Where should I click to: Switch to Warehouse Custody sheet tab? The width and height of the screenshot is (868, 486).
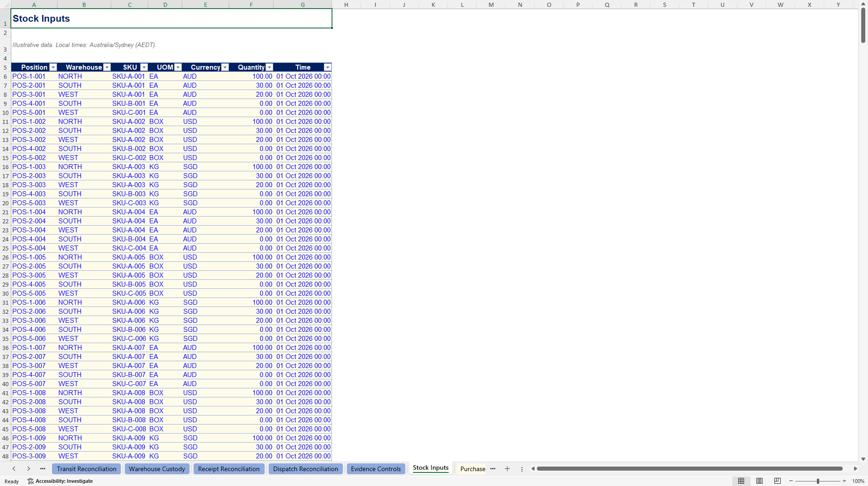pos(157,469)
